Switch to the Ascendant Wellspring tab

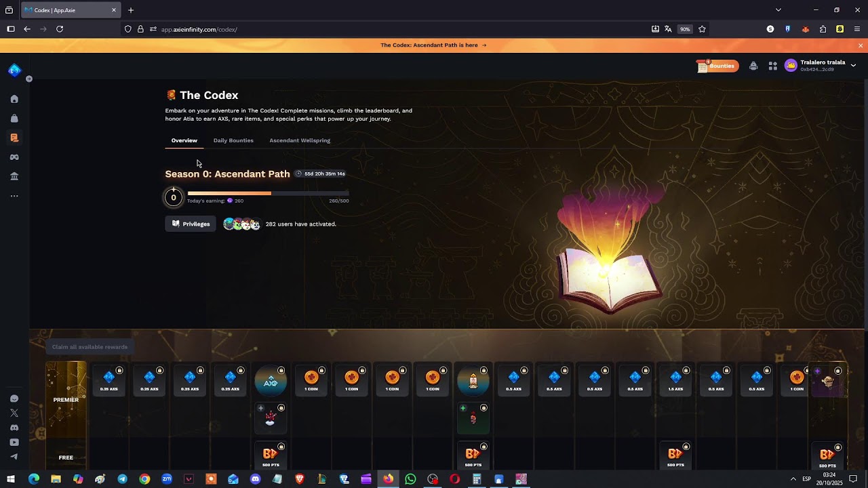300,140
